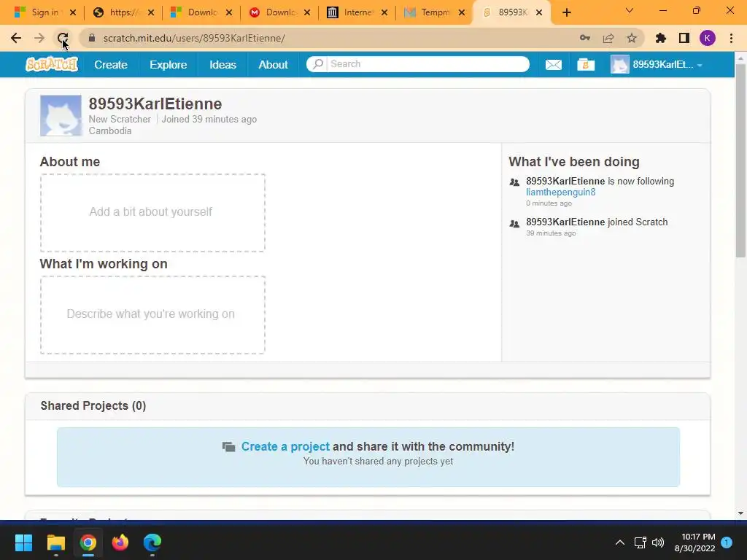Reload the page with the refresh icon
The image size is (747, 560).
(x=63, y=38)
